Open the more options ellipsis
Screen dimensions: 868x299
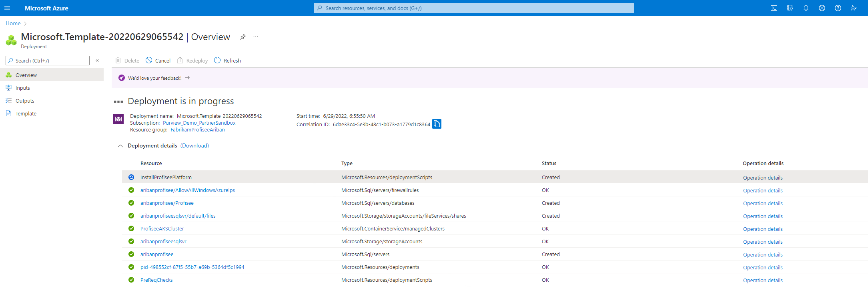[x=256, y=37]
